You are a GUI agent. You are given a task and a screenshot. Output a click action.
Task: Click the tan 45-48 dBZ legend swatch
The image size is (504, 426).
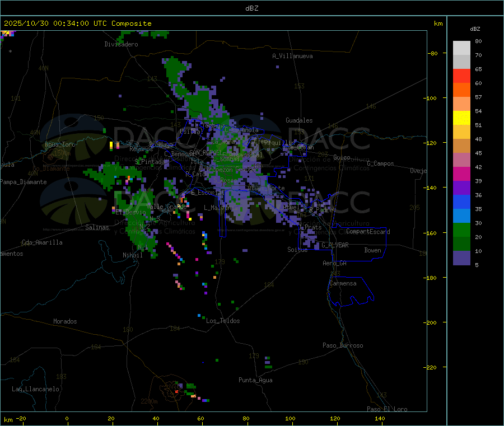point(461,146)
